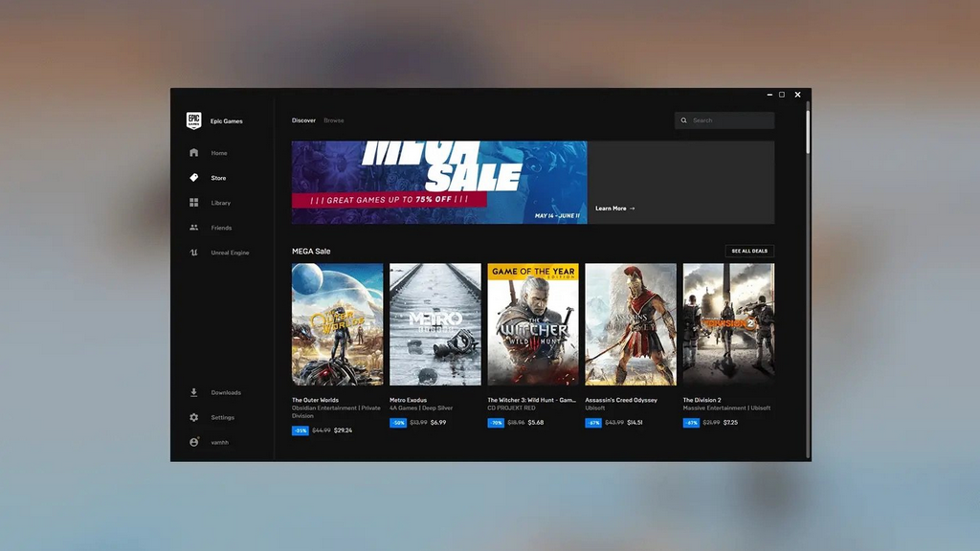
Task: Click the Friends people icon
Action: pyautogui.click(x=193, y=228)
